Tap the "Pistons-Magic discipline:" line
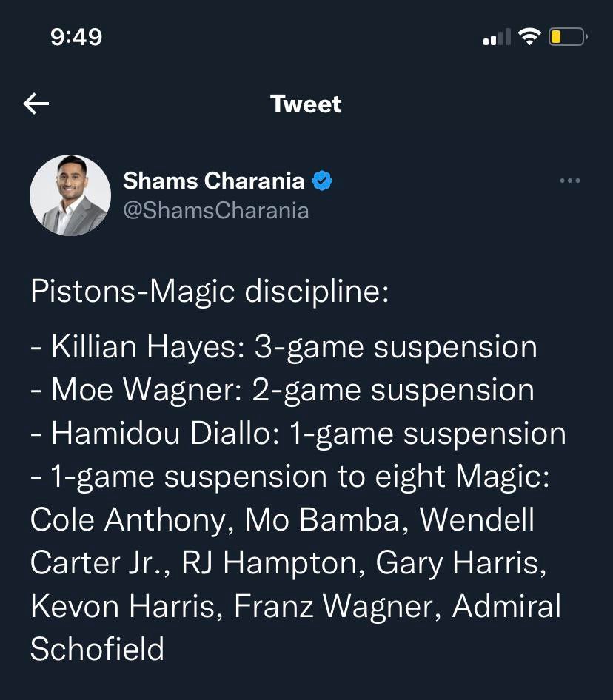This screenshot has width=613, height=700. pos(210,292)
